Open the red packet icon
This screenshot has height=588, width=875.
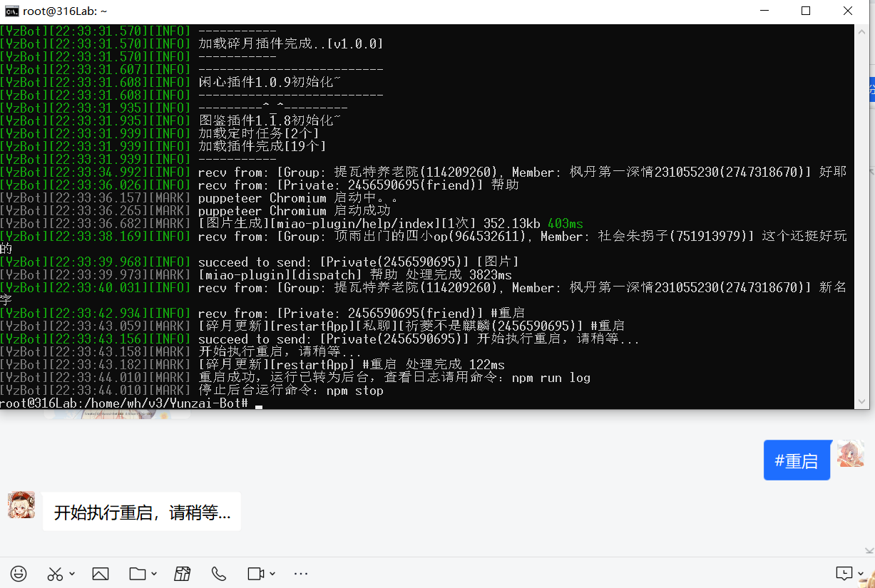tap(182, 573)
